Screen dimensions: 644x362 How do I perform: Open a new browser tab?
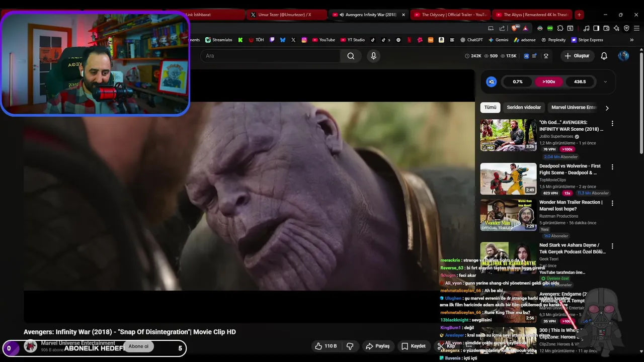(x=579, y=15)
